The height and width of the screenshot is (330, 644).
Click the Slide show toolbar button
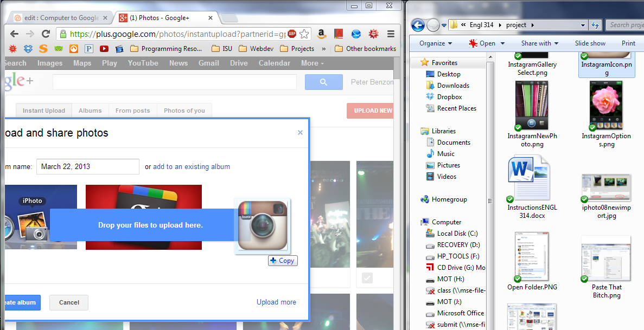(590, 43)
